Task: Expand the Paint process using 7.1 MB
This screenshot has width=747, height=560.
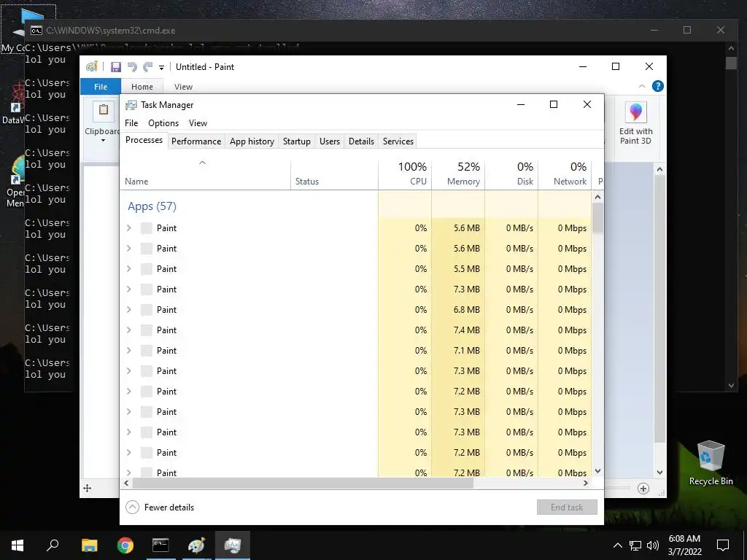Action: [x=128, y=351]
